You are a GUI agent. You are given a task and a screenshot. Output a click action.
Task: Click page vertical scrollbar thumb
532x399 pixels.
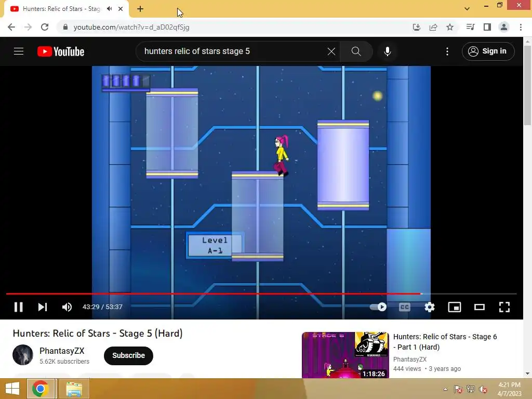click(x=527, y=86)
